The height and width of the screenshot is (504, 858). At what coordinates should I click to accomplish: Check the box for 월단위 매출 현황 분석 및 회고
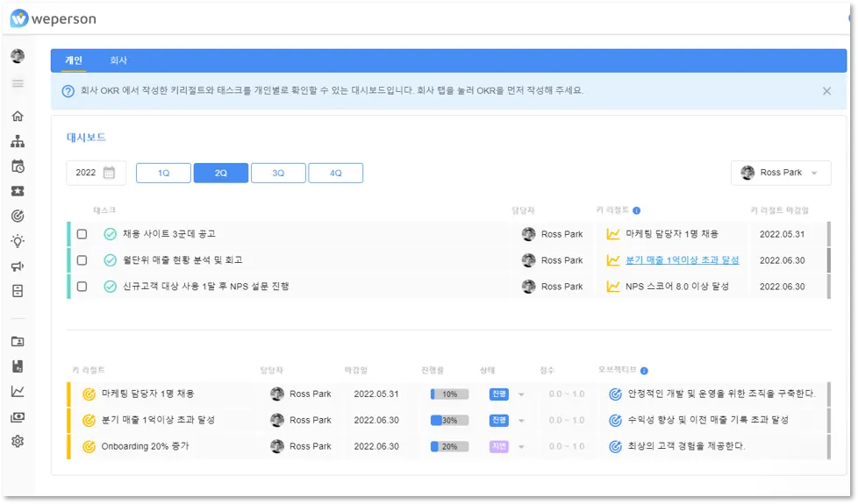82,260
